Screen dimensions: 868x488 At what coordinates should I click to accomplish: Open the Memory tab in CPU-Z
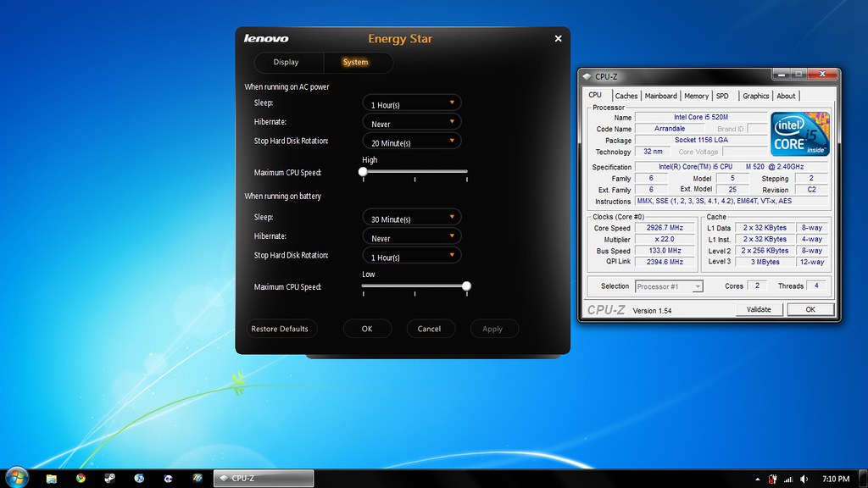click(x=697, y=96)
